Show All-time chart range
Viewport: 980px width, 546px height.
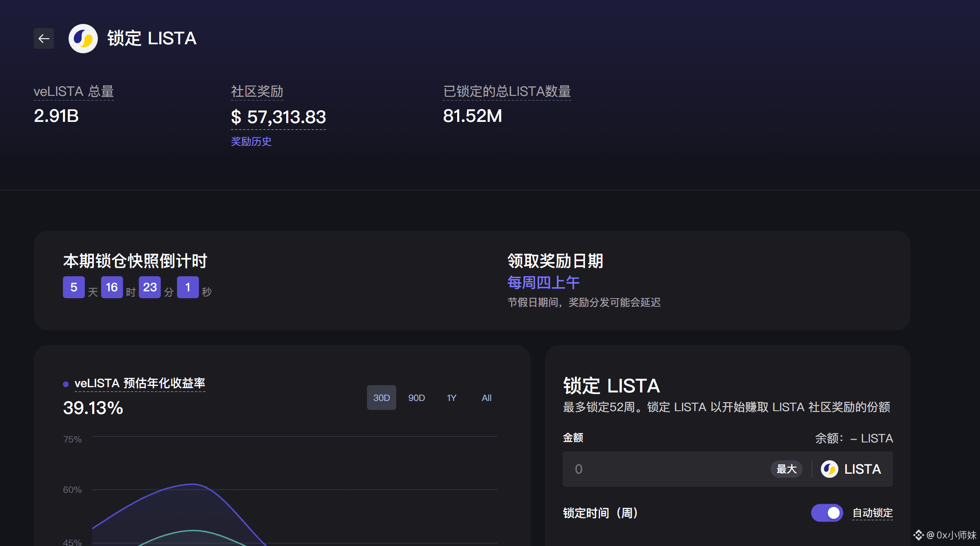coord(486,398)
